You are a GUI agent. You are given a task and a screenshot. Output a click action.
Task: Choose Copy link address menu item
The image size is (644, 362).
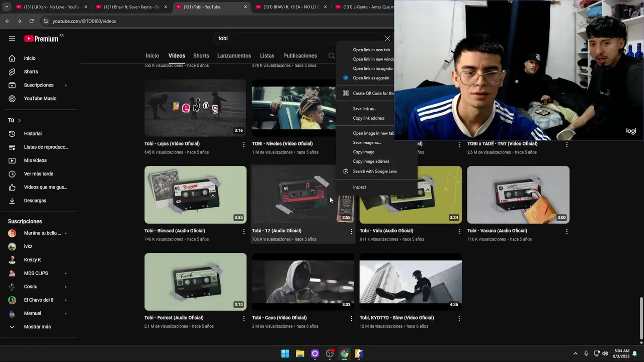369,118
